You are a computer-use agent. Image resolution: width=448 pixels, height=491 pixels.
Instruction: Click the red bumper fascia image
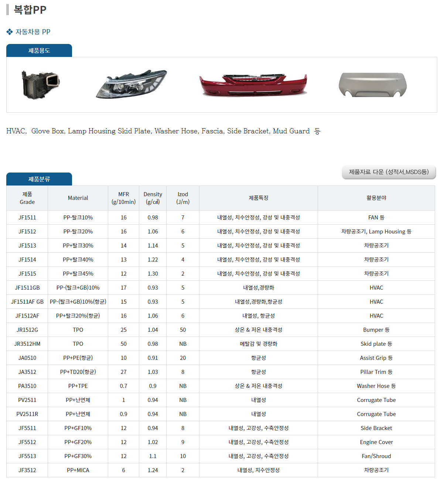coord(253,85)
